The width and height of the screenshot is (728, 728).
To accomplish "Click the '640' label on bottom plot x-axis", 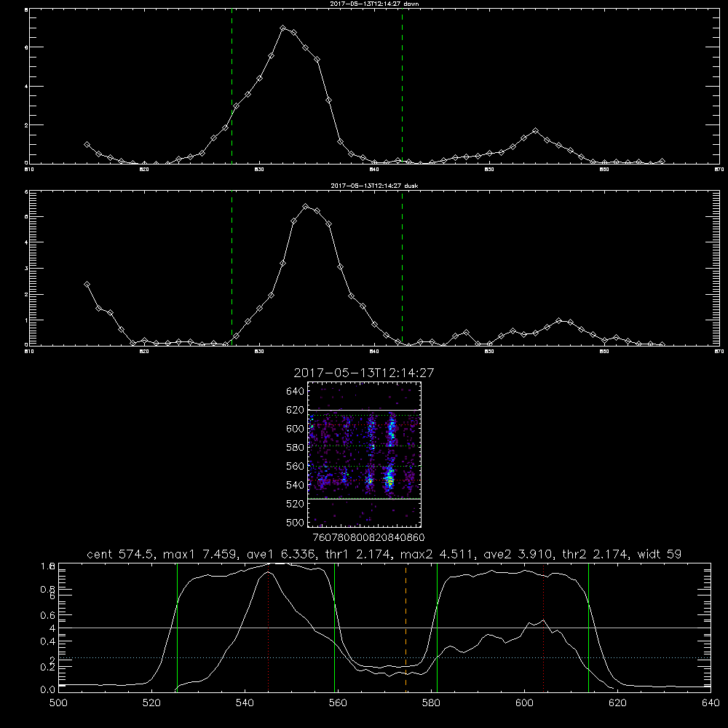I will click(x=711, y=703).
